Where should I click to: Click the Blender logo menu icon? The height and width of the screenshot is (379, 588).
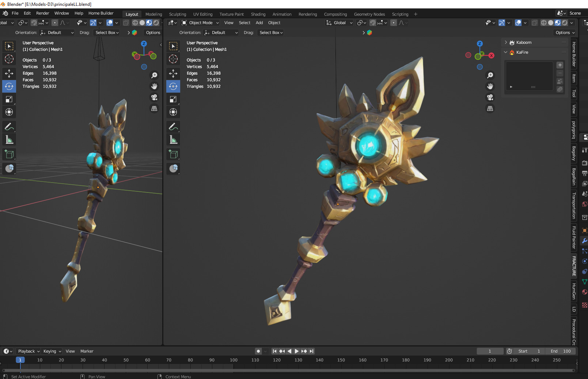5,13
